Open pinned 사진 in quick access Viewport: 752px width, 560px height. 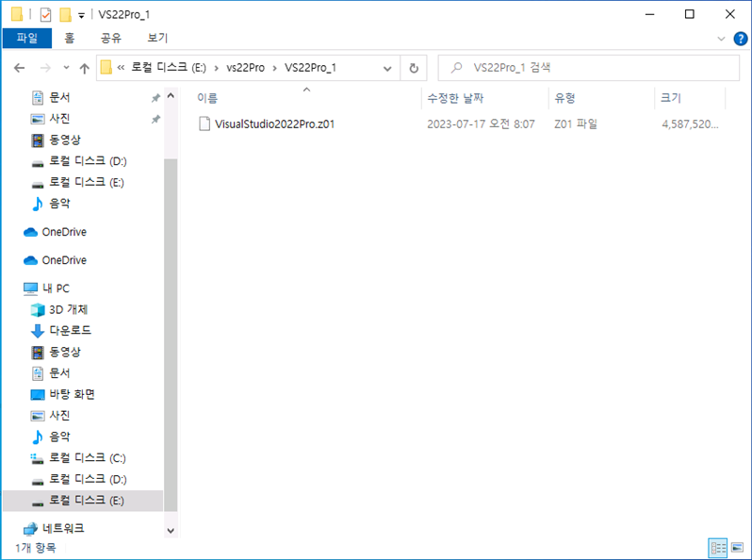pos(59,119)
